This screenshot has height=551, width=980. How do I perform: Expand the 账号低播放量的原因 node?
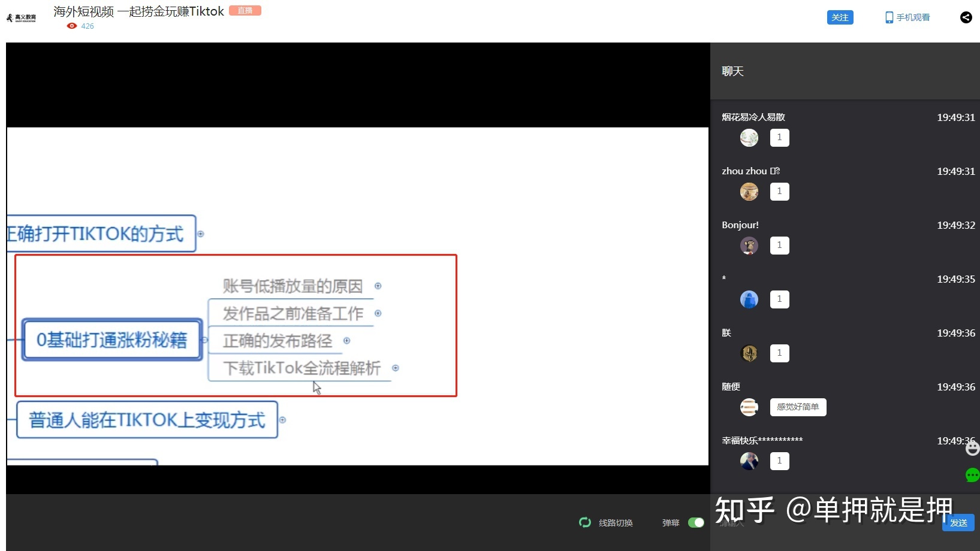click(378, 286)
